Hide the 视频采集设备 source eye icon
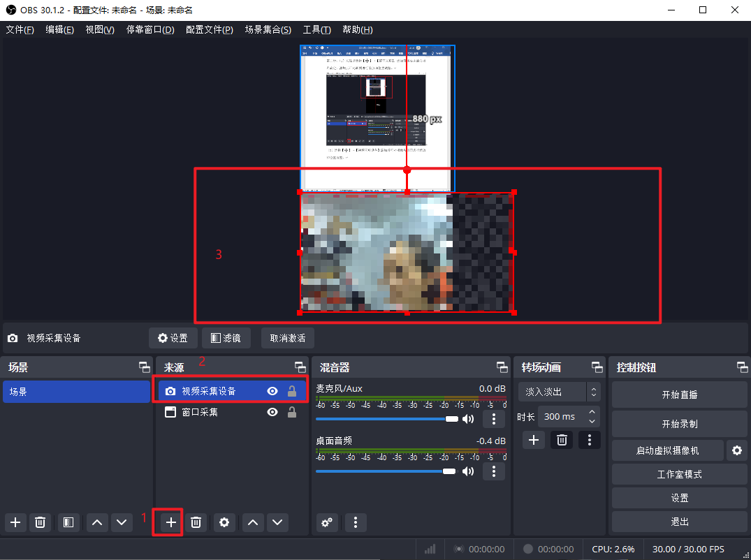This screenshot has height=560, width=751. [272, 392]
